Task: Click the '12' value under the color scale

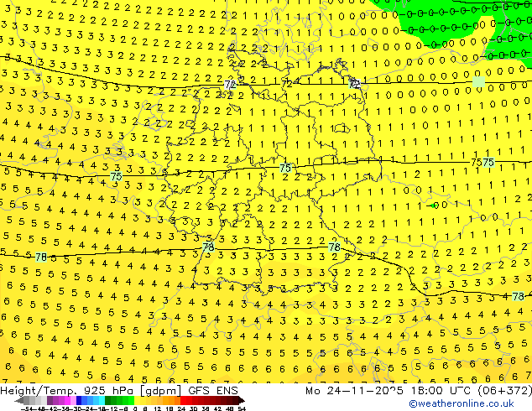Action: tap(157, 408)
